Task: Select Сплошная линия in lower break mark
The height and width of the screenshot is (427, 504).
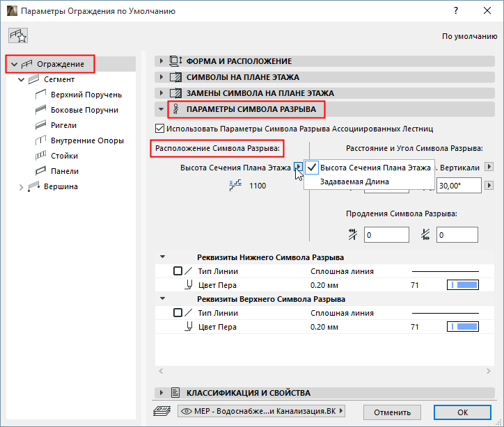Action: [x=342, y=271]
